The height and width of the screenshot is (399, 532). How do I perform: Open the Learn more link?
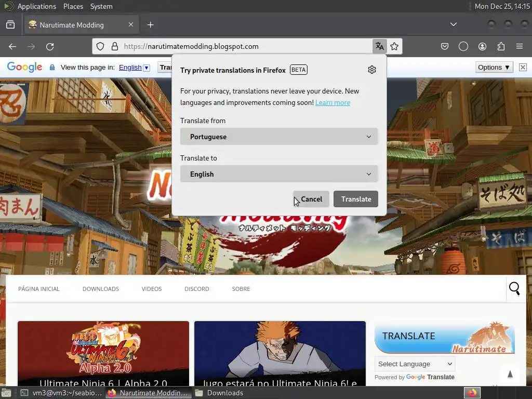(x=332, y=102)
